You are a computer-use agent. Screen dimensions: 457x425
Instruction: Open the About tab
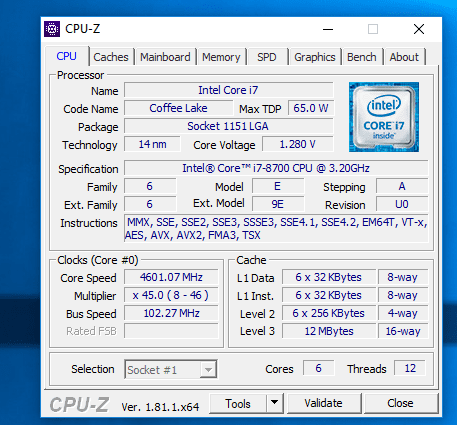(x=404, y=57)
